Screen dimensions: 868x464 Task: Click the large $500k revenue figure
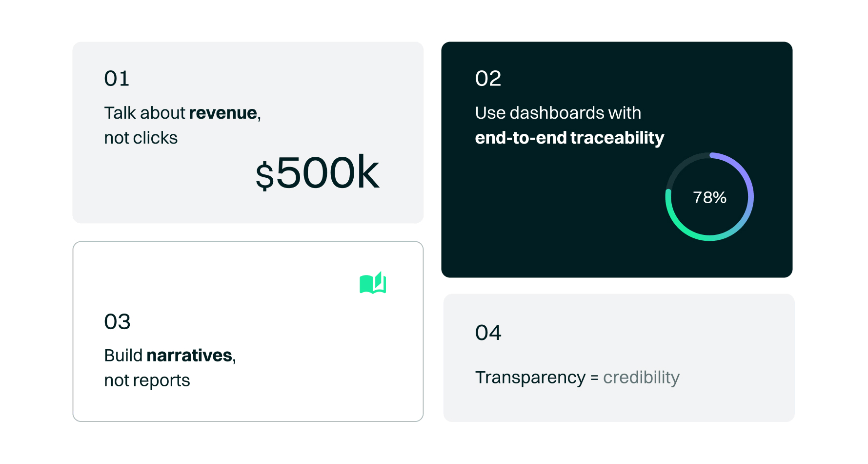click(318, 173)
